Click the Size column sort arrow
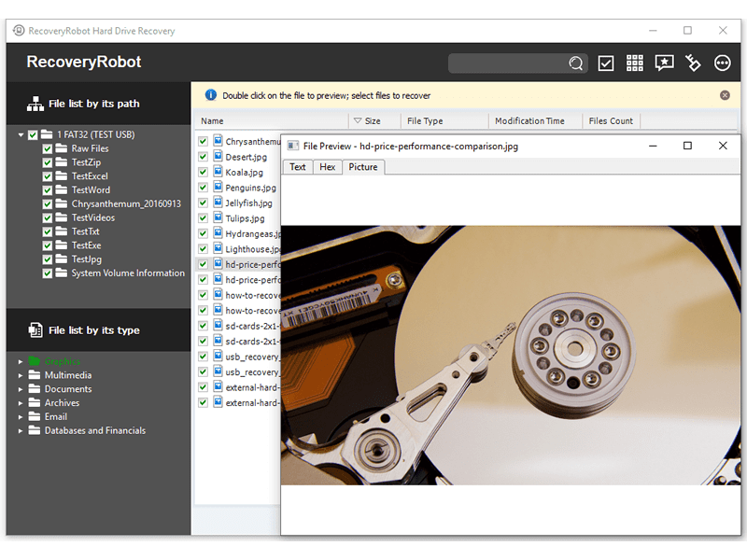 coord(358,121)
